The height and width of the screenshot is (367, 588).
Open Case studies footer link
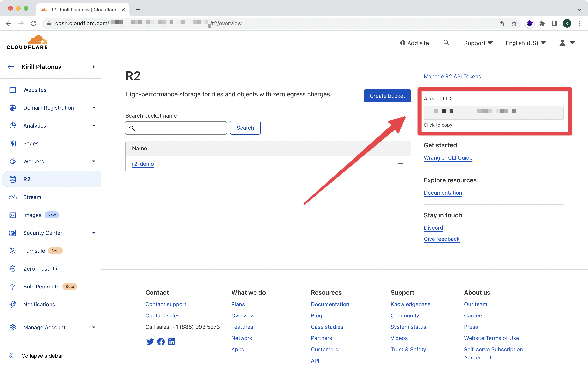click(x=327, y=327)
